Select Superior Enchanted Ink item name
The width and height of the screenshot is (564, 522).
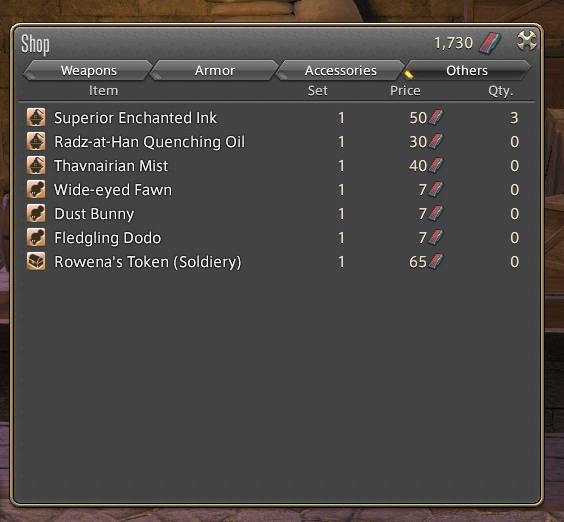[x=135, y=118]
